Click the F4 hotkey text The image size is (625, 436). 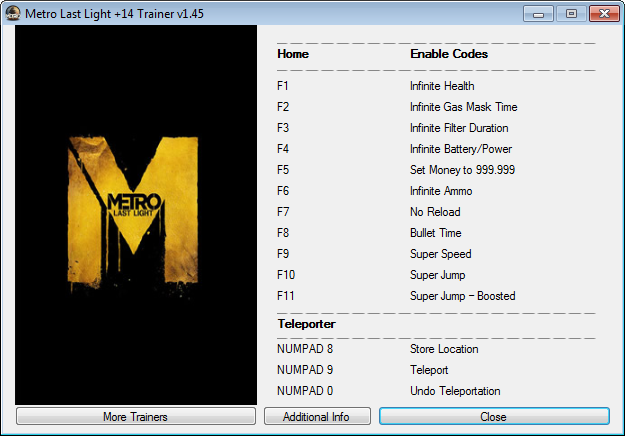click(x=283, y=149)
